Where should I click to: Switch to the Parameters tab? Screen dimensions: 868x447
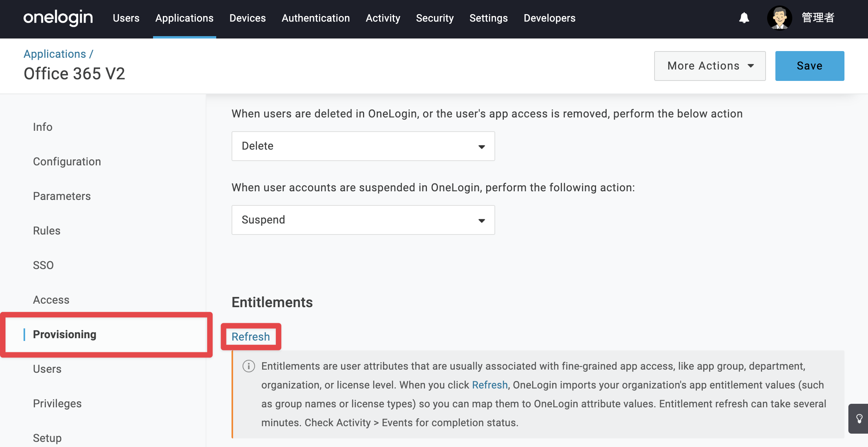(62, 196)
